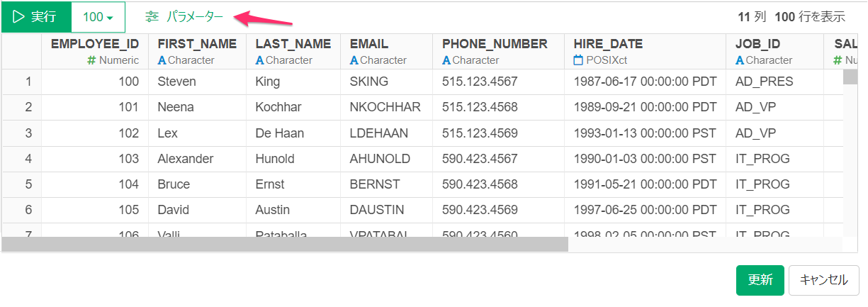Select the EMPLOYEE_ID column header
868x307 pixels.
tap(95, 51)
